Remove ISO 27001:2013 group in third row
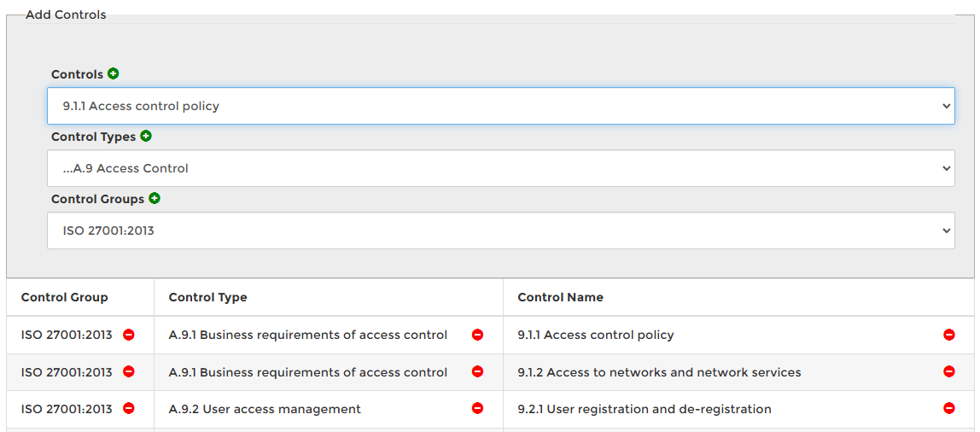Image resolution: width=980 pixels, height=432 pixels. click(x=129, y=408)
